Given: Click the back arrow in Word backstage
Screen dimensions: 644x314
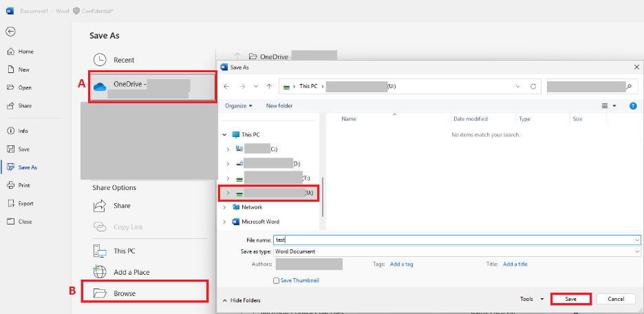Looking at the screenshot, I should click(11, 32).
